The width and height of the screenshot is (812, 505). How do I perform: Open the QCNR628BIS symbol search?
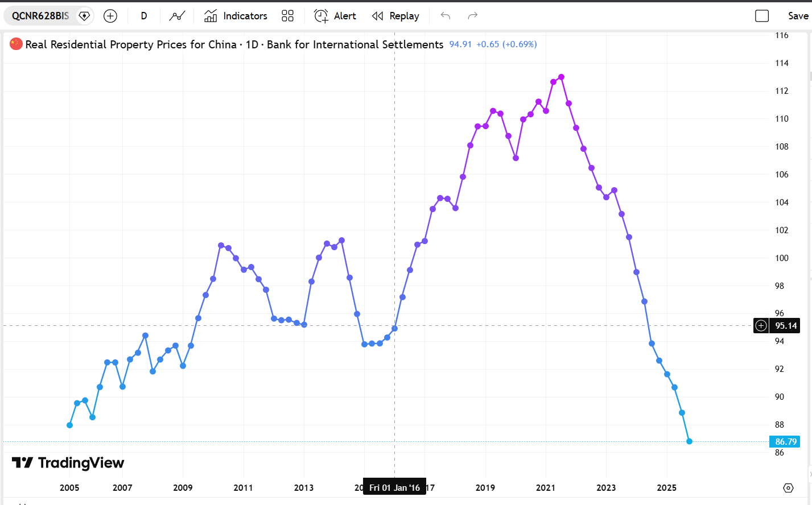40,16
